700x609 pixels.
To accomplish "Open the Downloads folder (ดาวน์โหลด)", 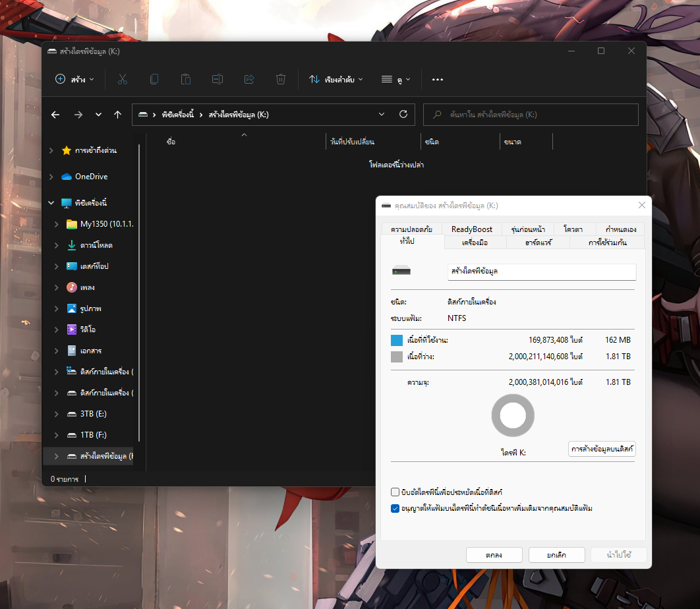I will pos(90,245).
